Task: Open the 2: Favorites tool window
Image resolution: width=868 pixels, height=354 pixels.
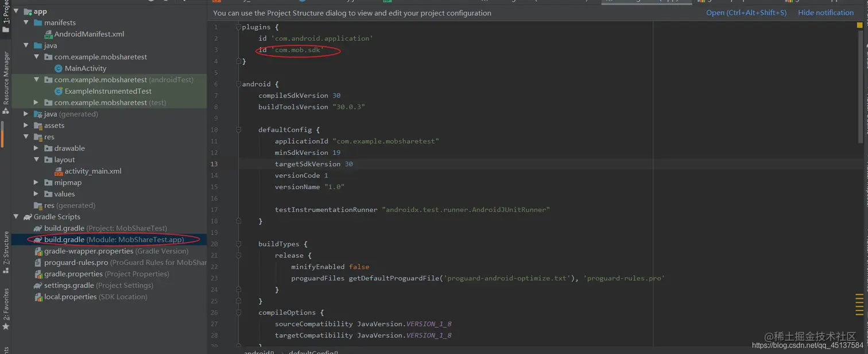Action: (6, 309)
